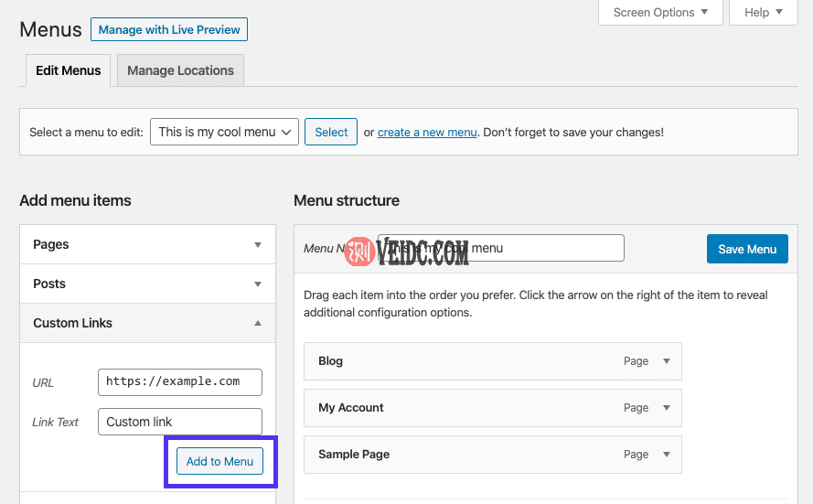Select the Edit Menus tab

coord(69,70)
